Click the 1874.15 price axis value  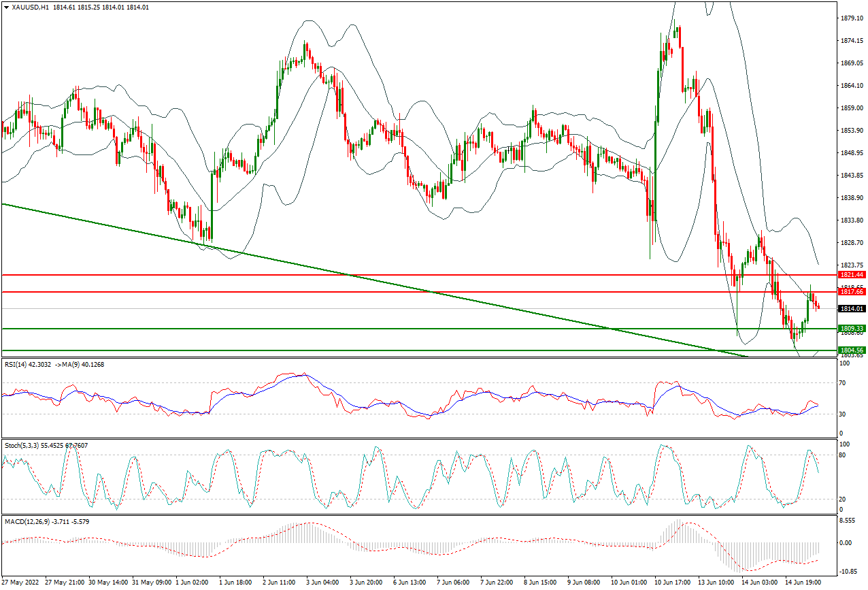coord(852,41)
